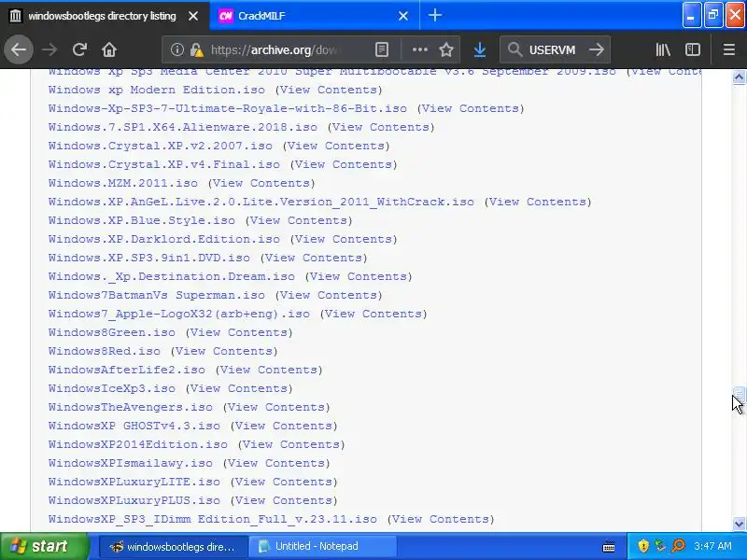747x560 pixels.
Task: View Contents of WindowsIceXp3.iso
Action: coord(239,388)
